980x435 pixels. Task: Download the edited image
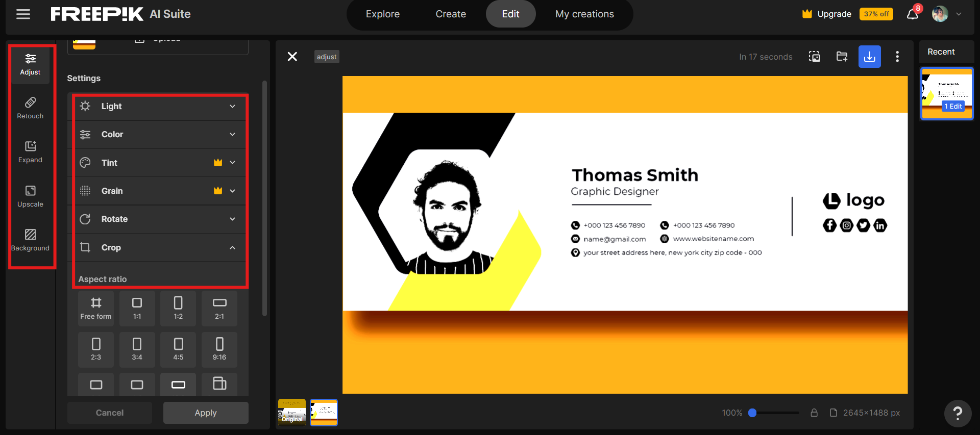pyautogui.click(x=870, y=57)
